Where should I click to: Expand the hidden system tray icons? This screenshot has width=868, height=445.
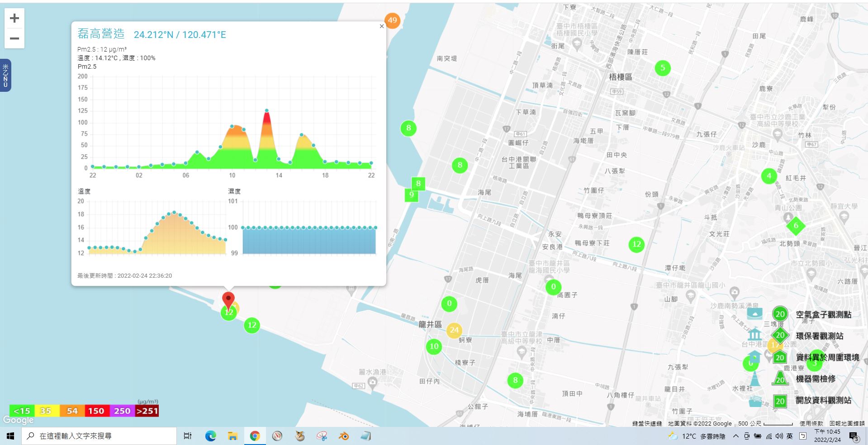[x=735, y=436]
